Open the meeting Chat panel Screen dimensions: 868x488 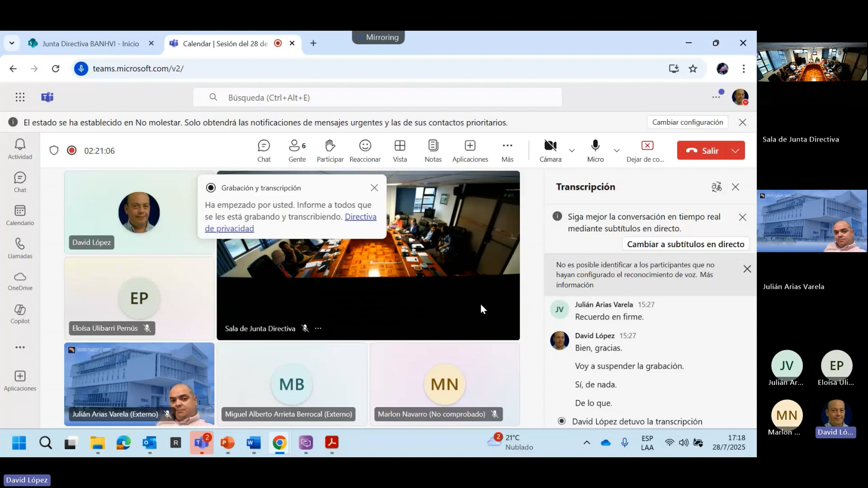pos(264,151)
